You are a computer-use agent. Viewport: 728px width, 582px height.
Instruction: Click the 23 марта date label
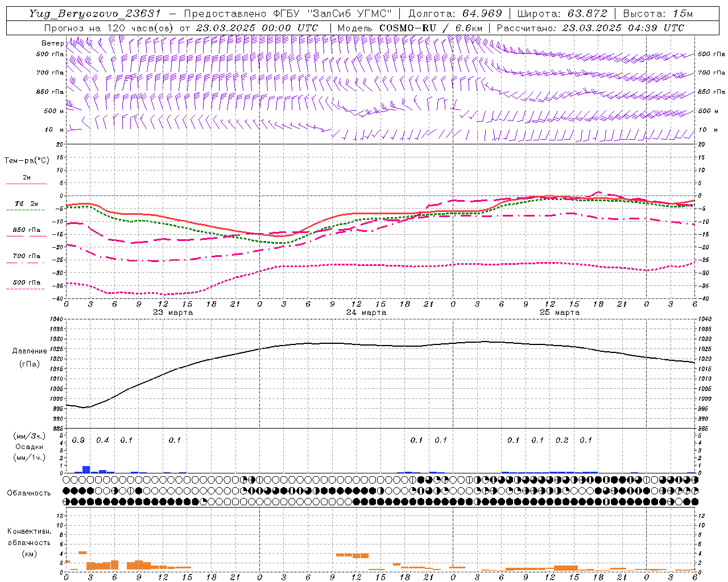173,313
